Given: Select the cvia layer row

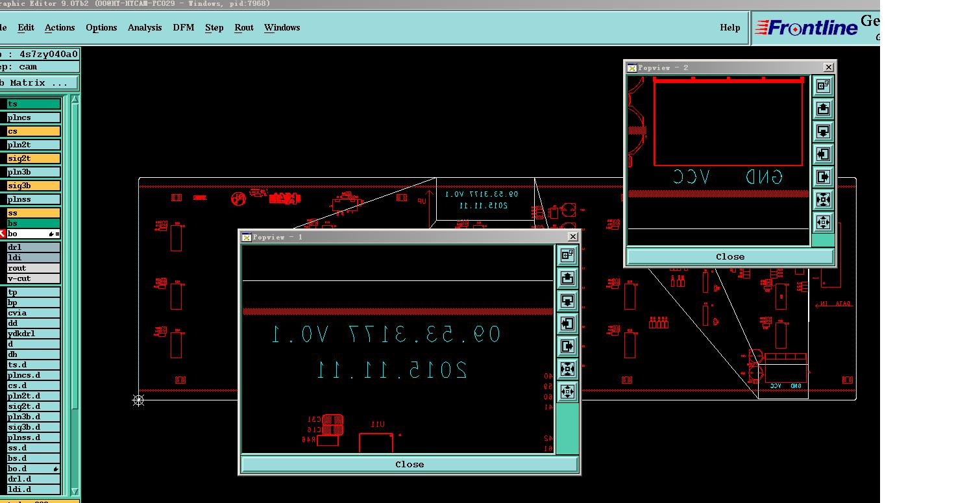Looking at the screenshot, I should pos(33,313).
